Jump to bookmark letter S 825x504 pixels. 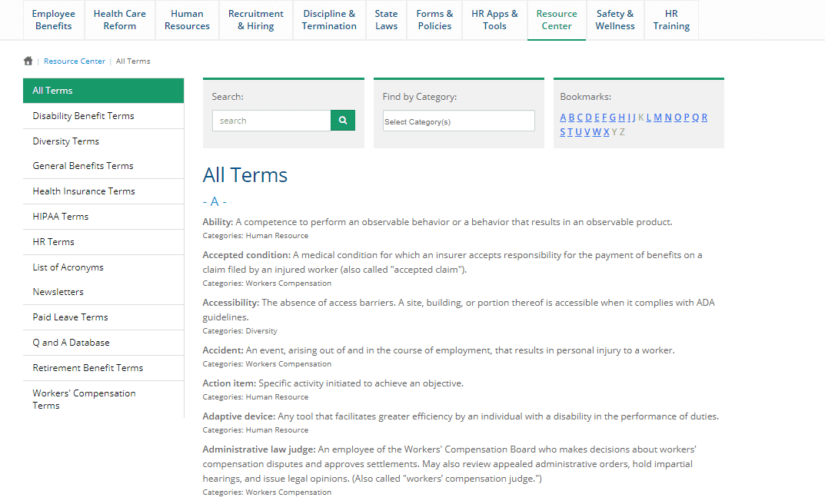coord(563,132)
